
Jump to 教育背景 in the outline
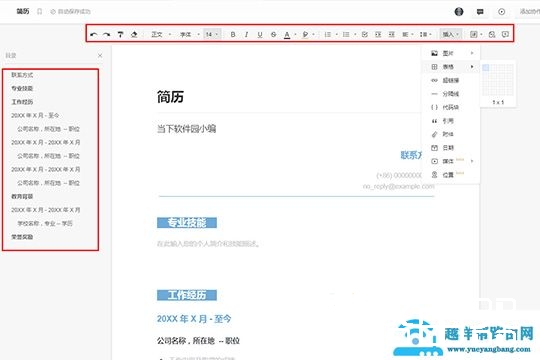point(22,196)
